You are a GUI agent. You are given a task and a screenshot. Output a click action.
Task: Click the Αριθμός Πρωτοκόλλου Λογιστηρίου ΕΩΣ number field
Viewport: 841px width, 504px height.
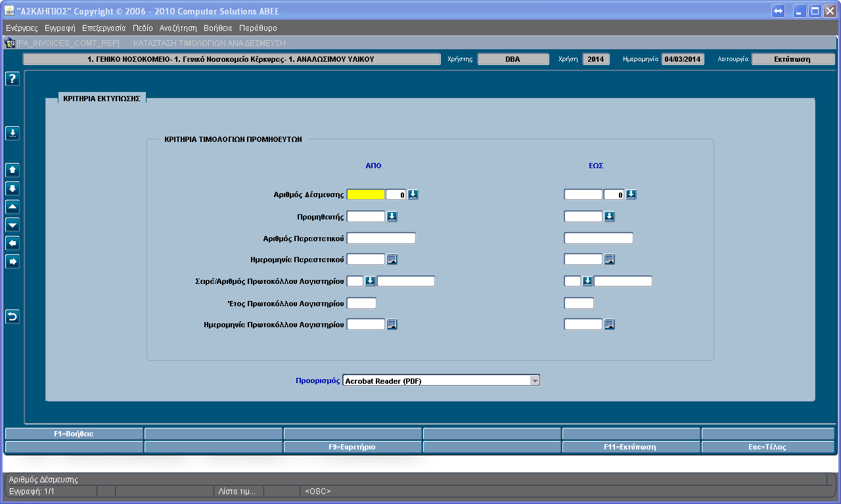(x=623, y=281)
